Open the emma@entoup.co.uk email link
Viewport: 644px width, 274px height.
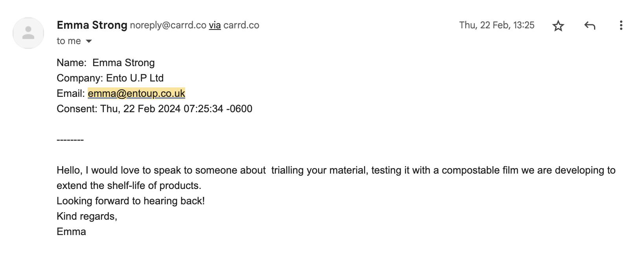click(136, 93)
